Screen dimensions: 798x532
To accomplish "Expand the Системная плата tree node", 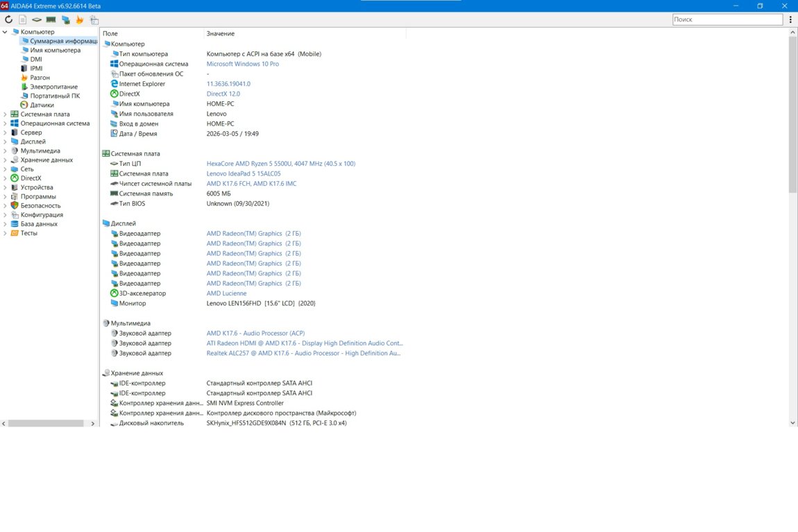I will click(6, 114).
